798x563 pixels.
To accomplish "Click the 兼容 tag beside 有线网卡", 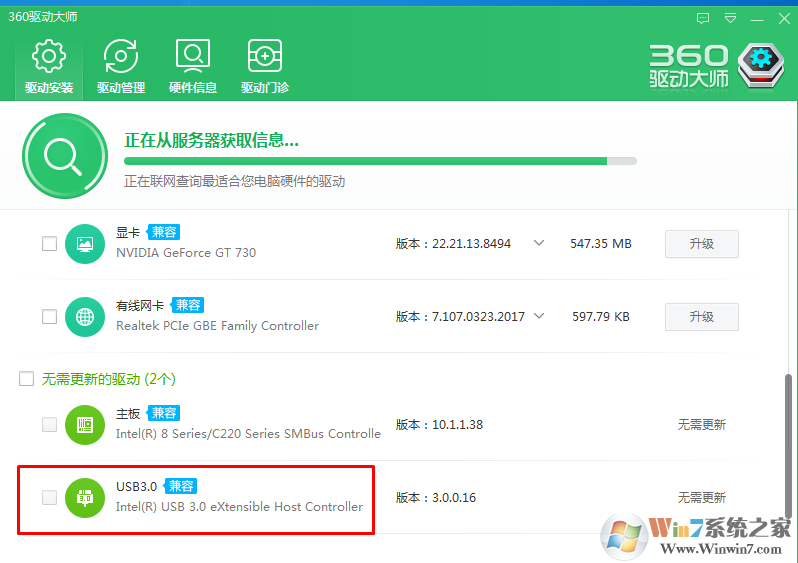I will (x=187, y=305).
